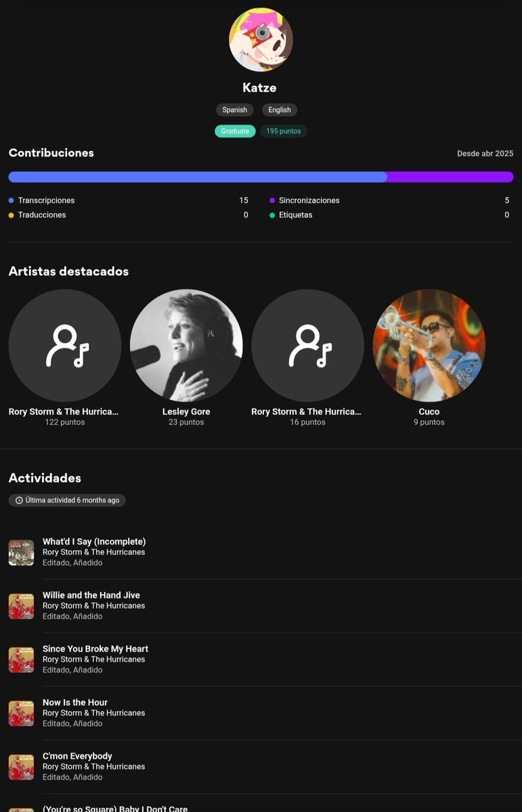Viewport: 522px width, 812px height.
Task: Click the 195 puntos badge
Action: click(284, 131)
